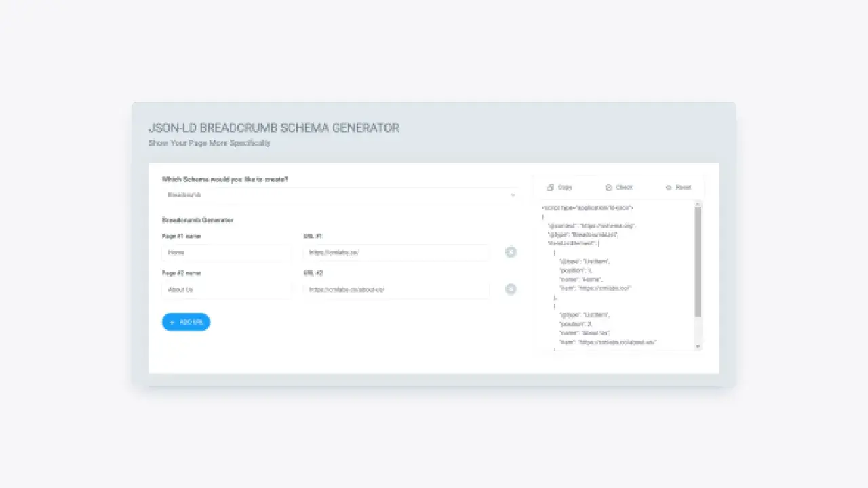Click the plus icon in ADD URL

(172, 322)
